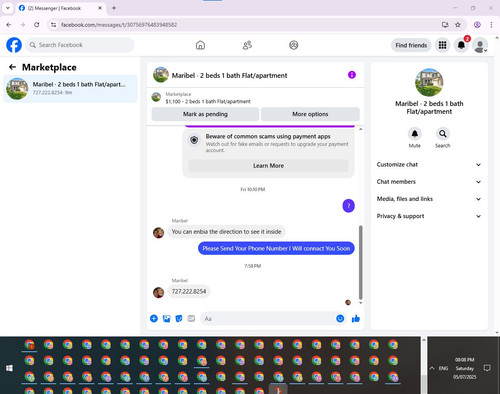Screen dimensions: 500x394
Task: Click the Home icon in top navigation
Action: (x=200, y=45)
